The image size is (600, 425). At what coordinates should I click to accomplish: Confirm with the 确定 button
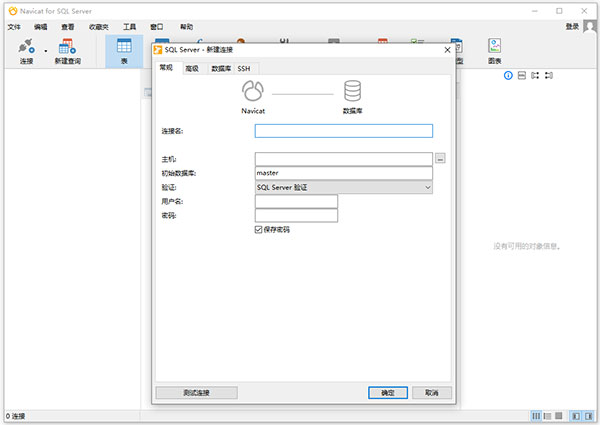[x=388, y=392]
